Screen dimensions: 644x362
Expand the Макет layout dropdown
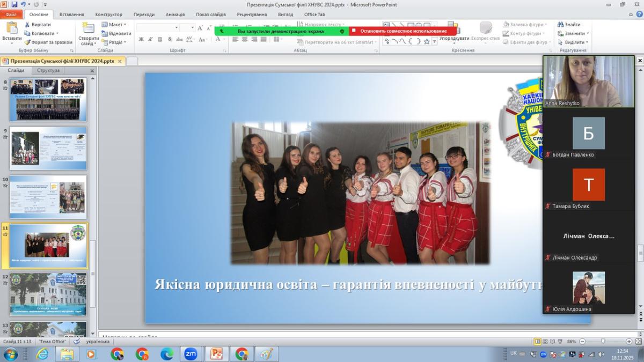point(117,25)
